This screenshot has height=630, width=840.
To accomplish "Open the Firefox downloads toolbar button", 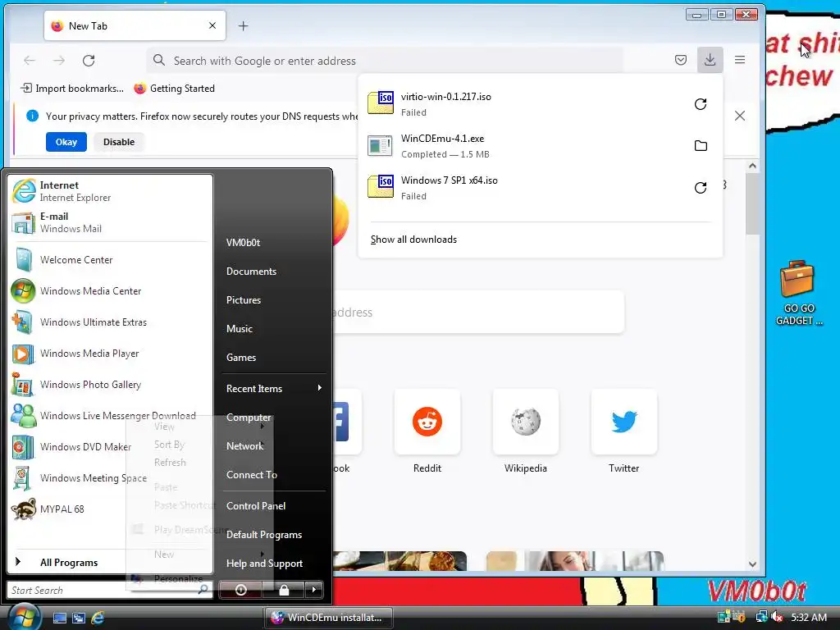I will (x=710, y=60).
